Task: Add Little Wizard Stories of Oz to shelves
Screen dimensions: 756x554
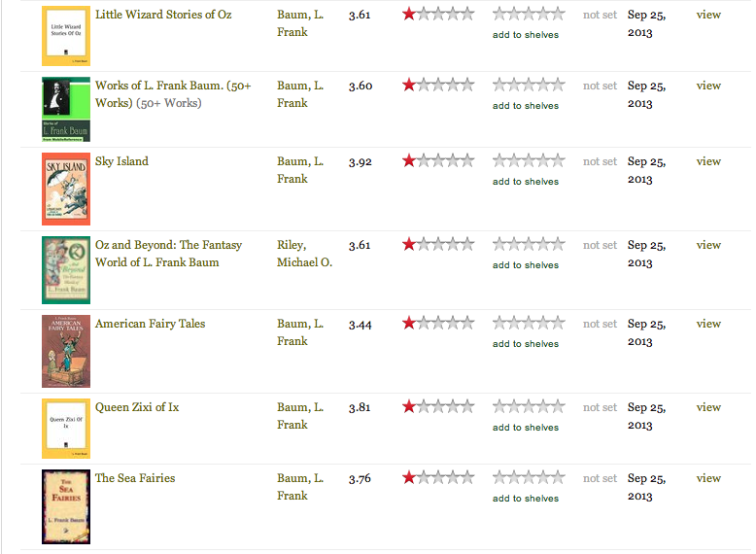Action: pos(526,35)
